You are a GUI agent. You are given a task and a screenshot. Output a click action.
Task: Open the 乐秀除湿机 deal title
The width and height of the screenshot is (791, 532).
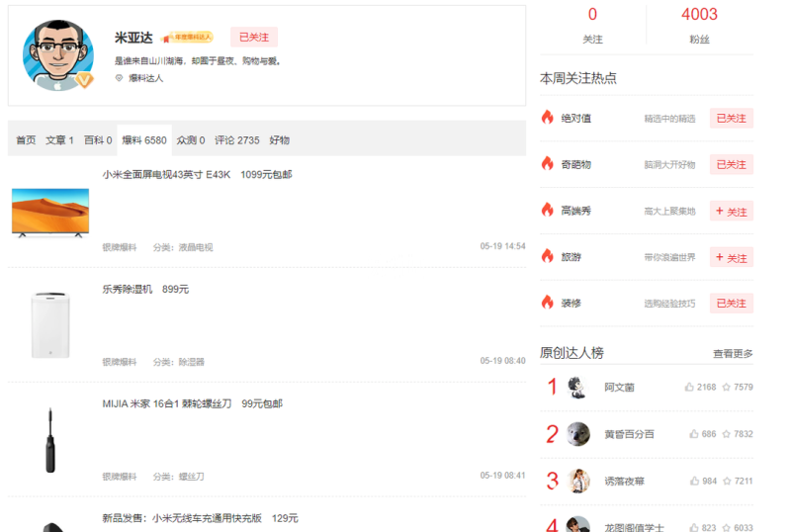coord(145,290)
